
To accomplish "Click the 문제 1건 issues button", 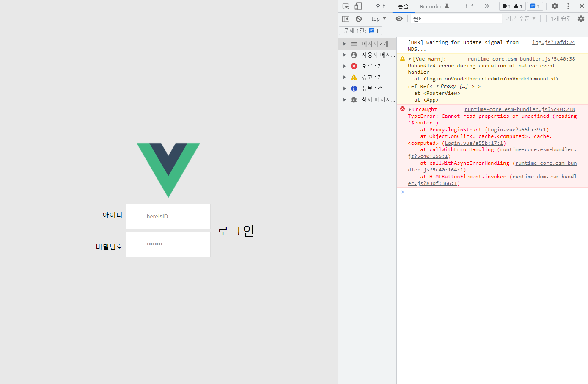I will click(360, 31).
